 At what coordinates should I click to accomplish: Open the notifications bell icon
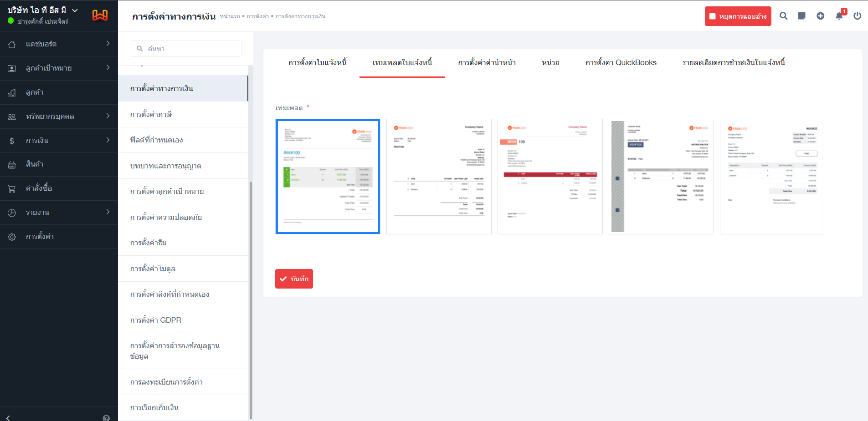pyautogui.click(x=839, y=16)
